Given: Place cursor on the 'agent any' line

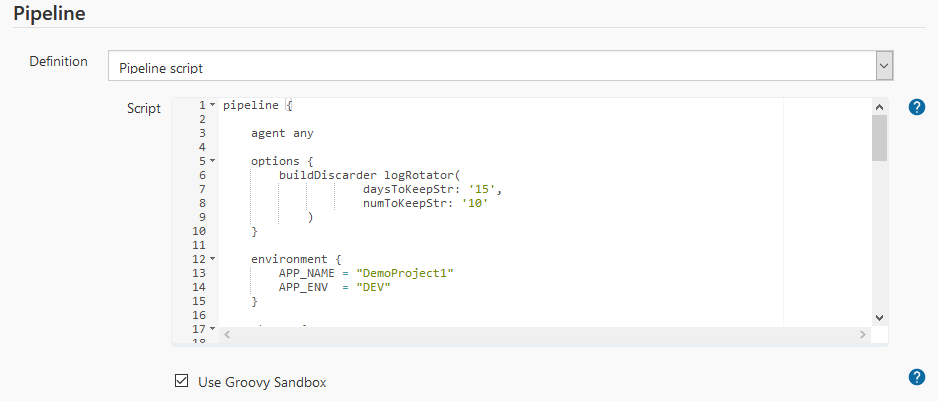Looking at the screenshot, I should 283,133.
